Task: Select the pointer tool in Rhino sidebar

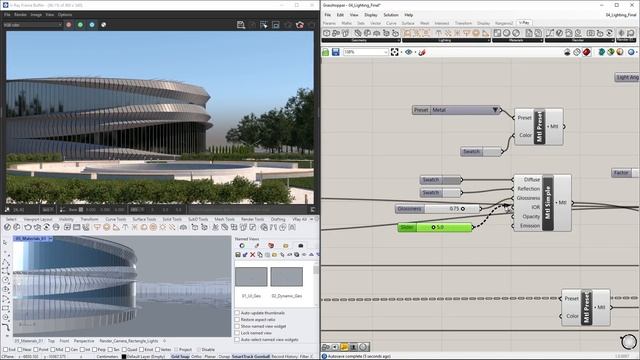Action: point(5,242)
